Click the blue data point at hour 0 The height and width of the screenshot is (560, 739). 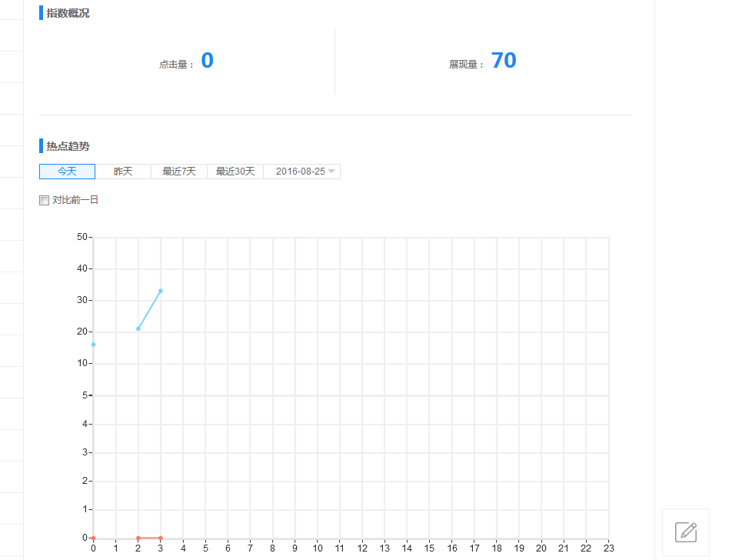click(x=94, y=345)
